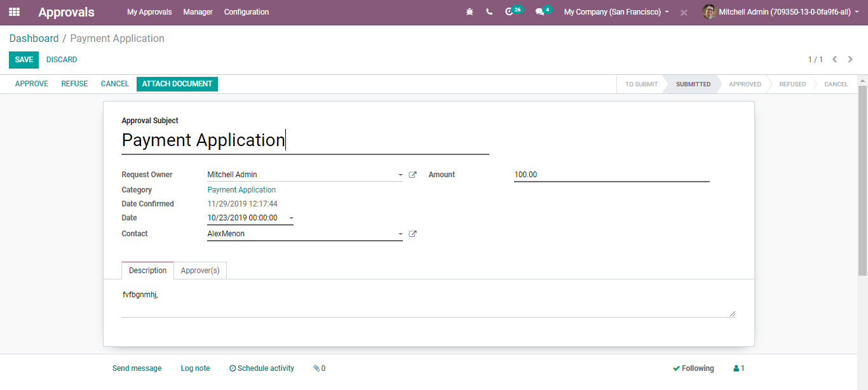
Task: Click the Approvals app title
Action: [x=66, y=12]
